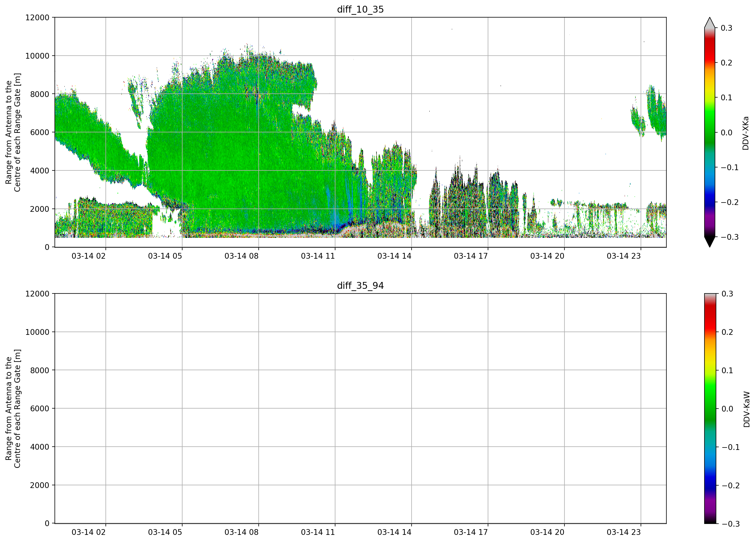Click the 0.0 tick on DDV-XKa colorbar

pyautogui.click(x=726, y=133)
